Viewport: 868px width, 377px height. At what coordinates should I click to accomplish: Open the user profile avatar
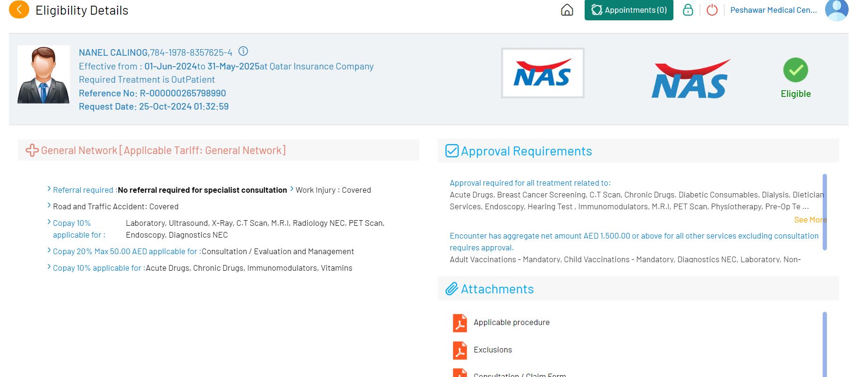tap(836, 10)
